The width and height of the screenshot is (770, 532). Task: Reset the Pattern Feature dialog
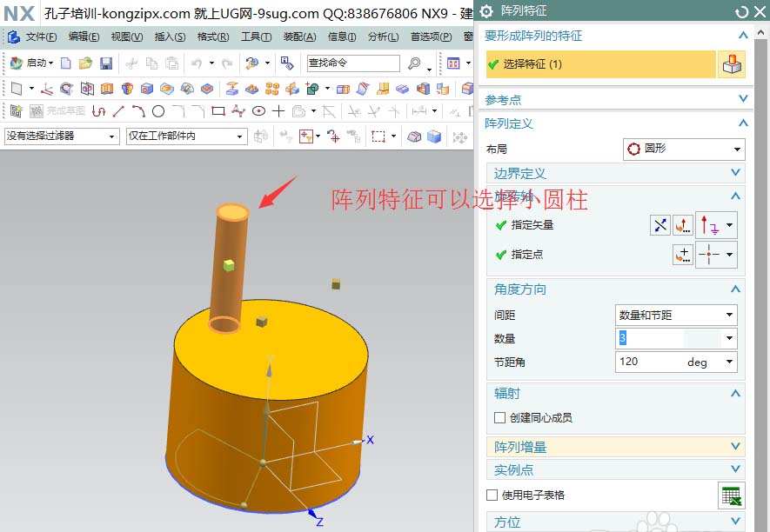[742, 12]
